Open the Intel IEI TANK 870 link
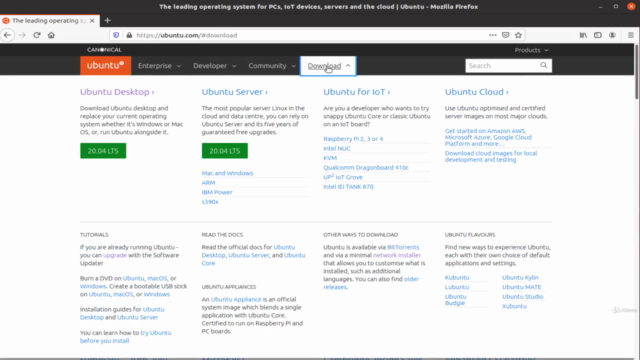 [348, 187]
